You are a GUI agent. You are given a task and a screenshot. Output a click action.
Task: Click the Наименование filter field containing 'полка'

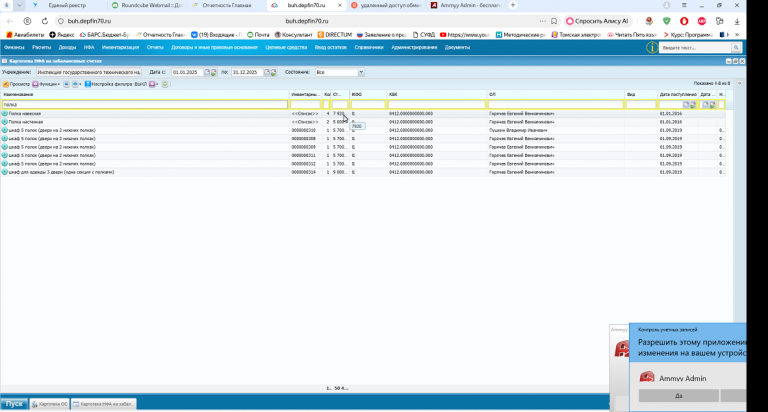(x=145, y=104)
